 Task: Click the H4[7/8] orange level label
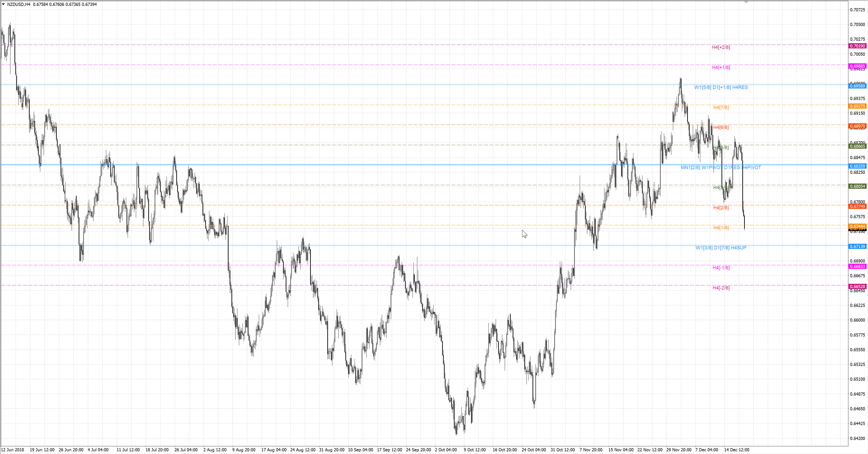point(721,108)
